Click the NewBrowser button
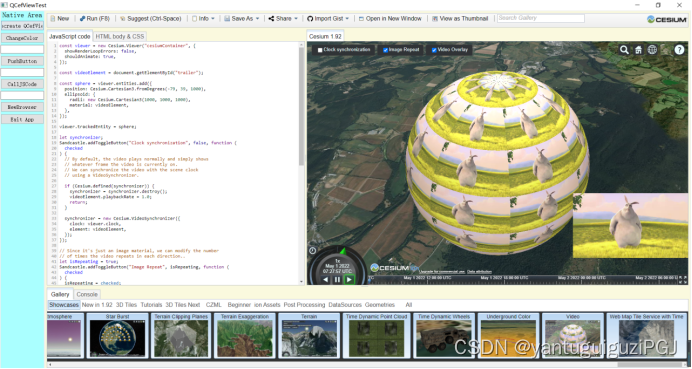This screenshot has height=369, width=692. 22,107
